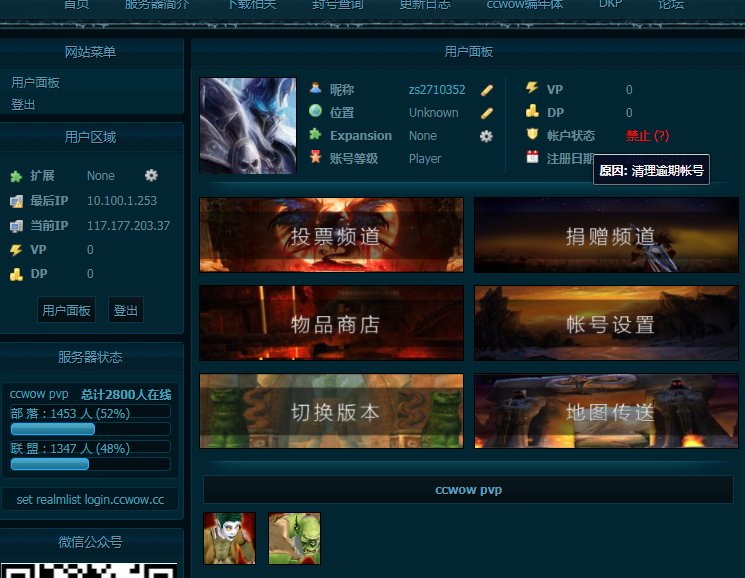This screenshot has height=578, width=745.
Task: Click the profile panel DP coins icon
Action: coord(532,111)
